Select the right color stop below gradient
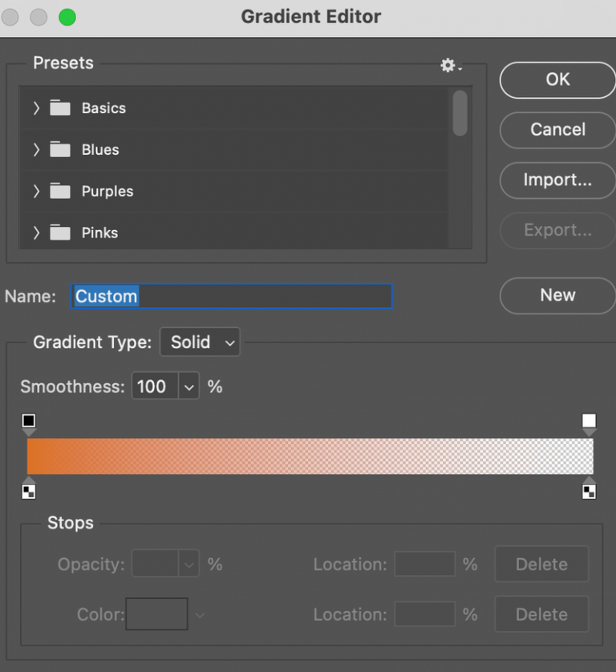Image resolution: width=616 pixels, height=672 pixels. tap(589, 490)
